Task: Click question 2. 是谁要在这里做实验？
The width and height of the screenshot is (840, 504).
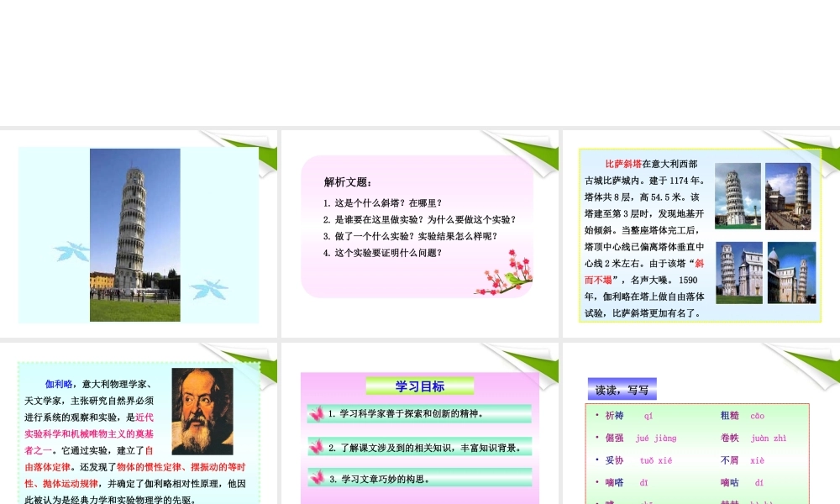Action: [x=374, y=219]
